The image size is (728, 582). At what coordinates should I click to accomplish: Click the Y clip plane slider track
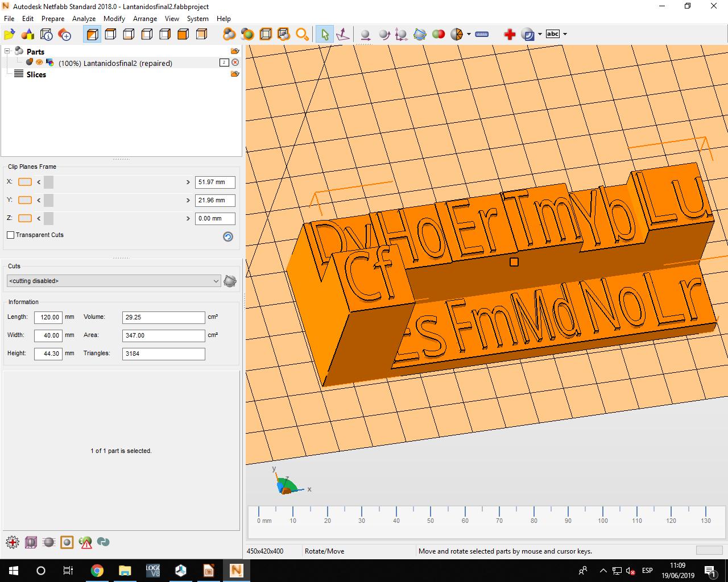coord(114,200)
